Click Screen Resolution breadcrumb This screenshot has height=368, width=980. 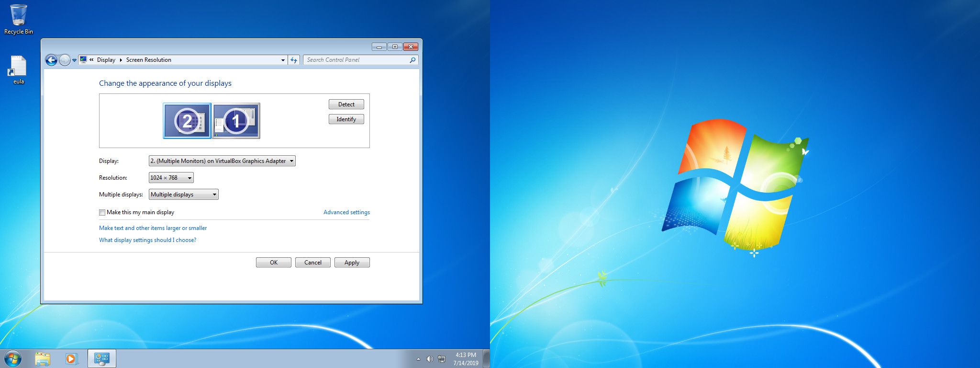pyautogui.click(x=149, y=60)
